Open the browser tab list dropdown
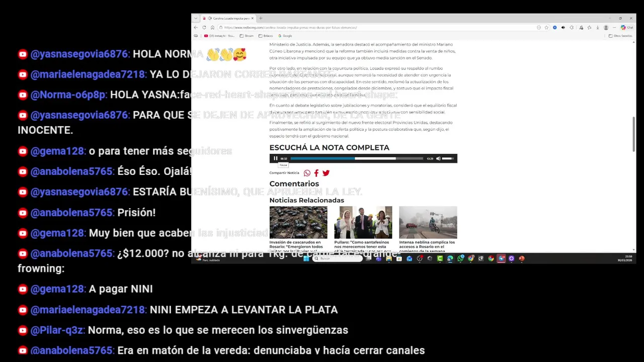The image size is (644, 362). point(195,18)
